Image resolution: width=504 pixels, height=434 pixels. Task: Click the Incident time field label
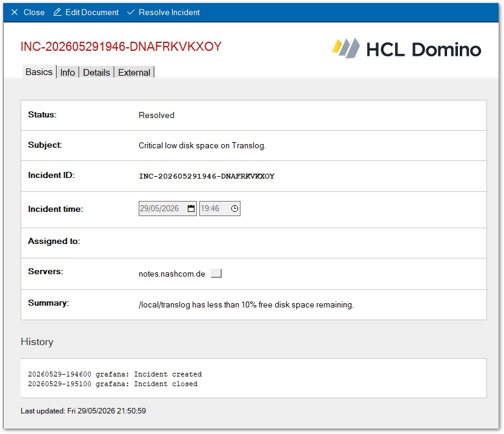(55, 209)
